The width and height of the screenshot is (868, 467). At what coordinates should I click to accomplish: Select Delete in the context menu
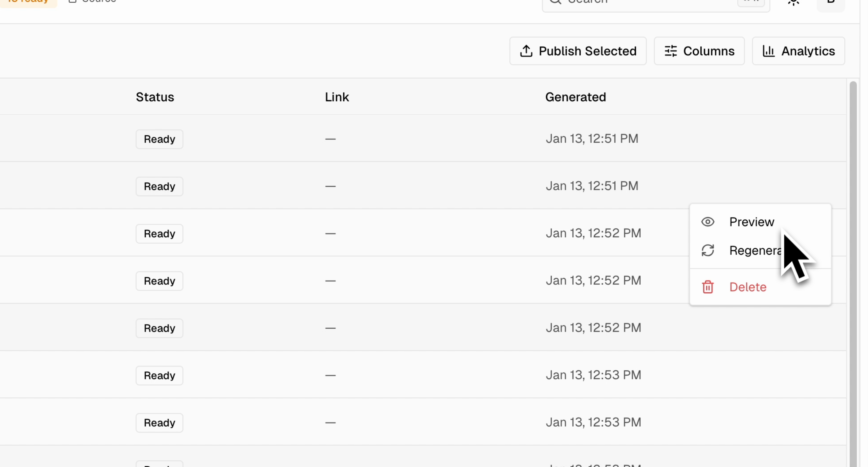(748, 287)
